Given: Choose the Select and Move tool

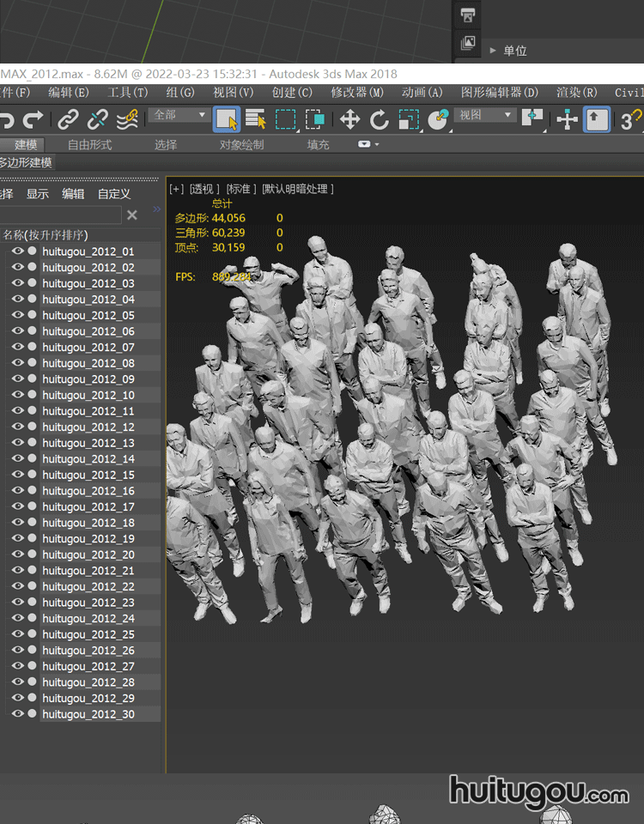Looking at the screenshot, I should (349, 119).
